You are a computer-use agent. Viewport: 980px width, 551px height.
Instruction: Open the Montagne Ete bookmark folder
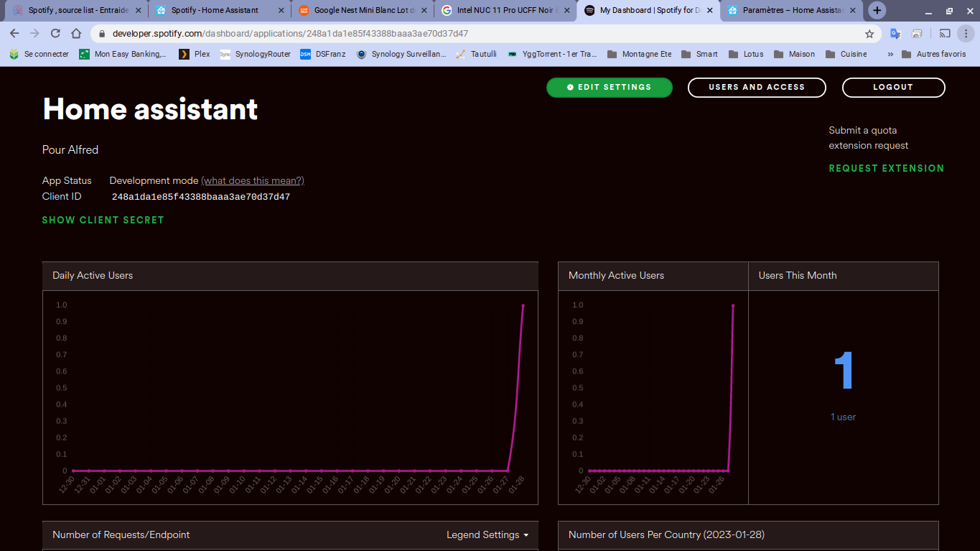(x=639, y=54)
